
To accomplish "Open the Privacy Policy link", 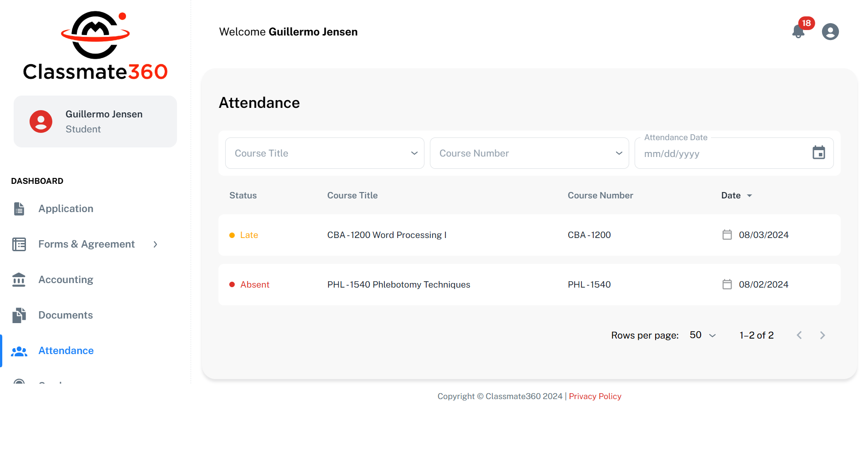I will click(595, 396).
